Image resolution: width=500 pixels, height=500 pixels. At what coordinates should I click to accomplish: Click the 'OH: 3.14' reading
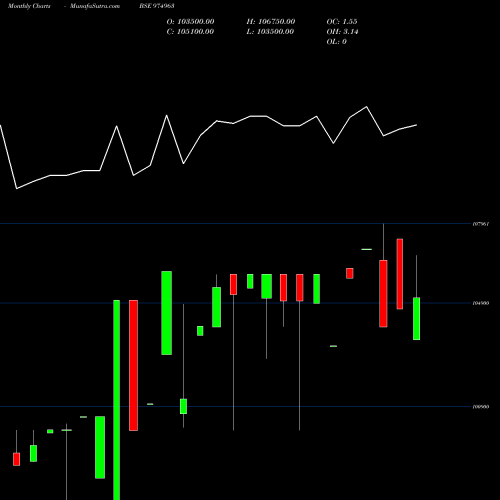tap(342, 32)
